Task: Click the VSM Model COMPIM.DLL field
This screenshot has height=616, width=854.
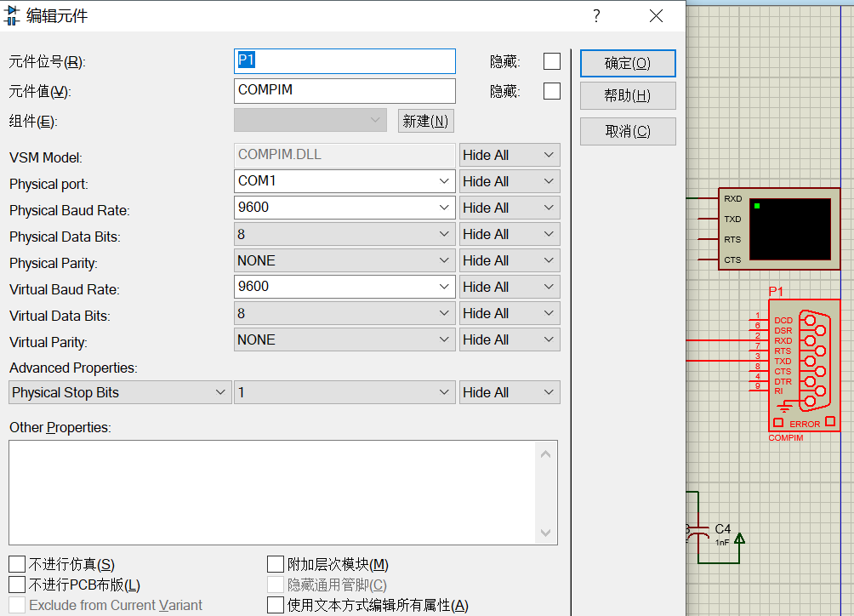Action: click(x=344, y=155)
